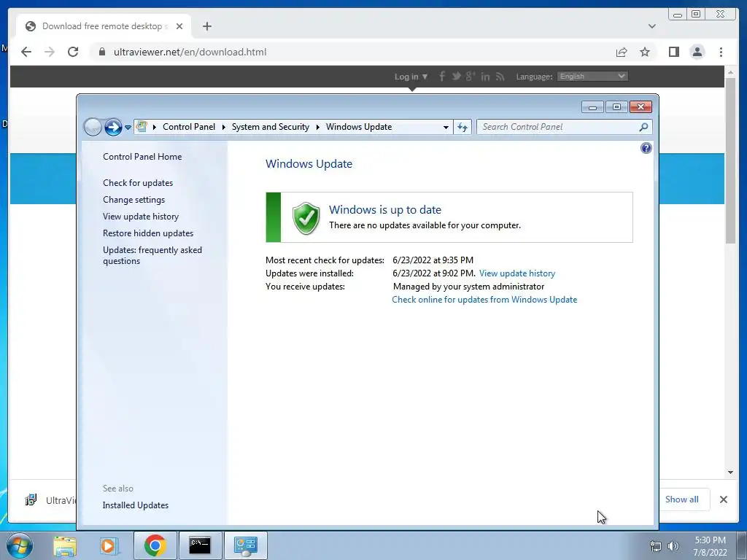This screenshot has width=747, height=560.
Task: Click the share page icon in Chrome
Action: (x=622, y=52)
